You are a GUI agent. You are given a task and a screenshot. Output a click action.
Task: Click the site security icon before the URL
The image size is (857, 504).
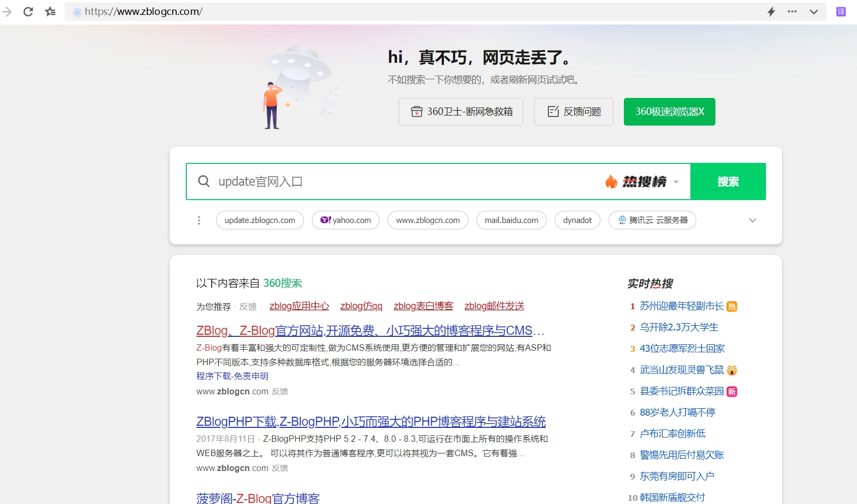click(x=77, y=12)
